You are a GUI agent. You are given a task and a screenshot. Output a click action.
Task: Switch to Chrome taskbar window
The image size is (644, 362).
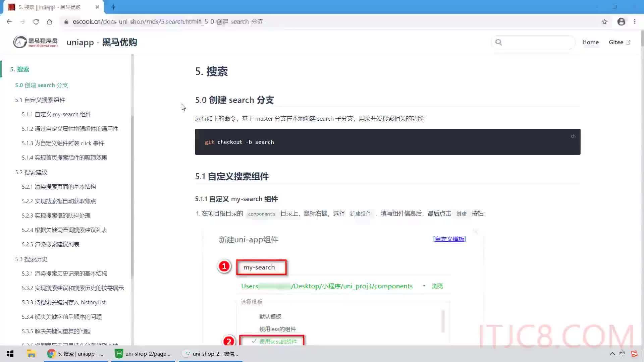pyautogui.click(x=76, y=354)
